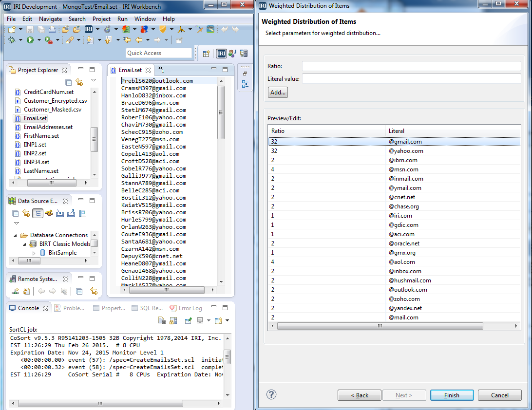
Task: Click the Cancel button in the dialog
Action: (499, 395)
